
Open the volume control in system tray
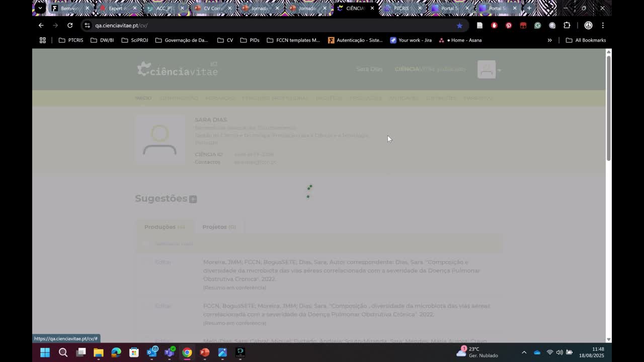[x=559, y=352]
